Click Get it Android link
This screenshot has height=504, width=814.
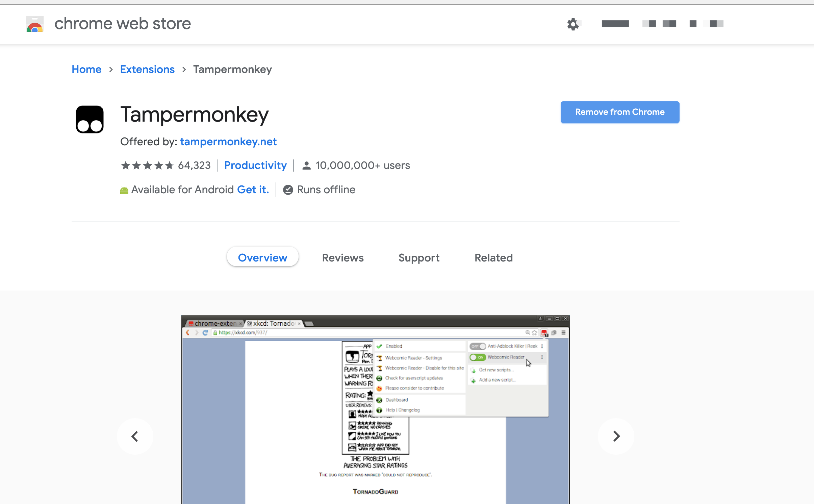tap(253, 190)
